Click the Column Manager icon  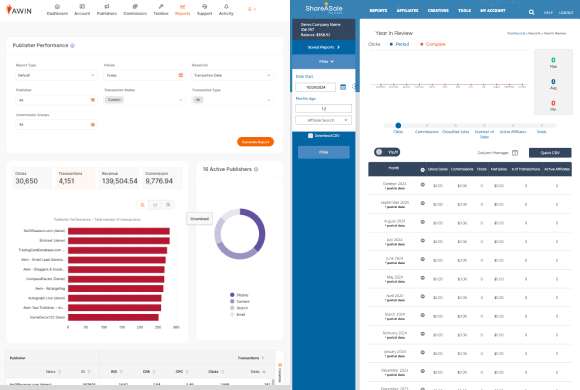pyautogui.click(x=515, y=153)
